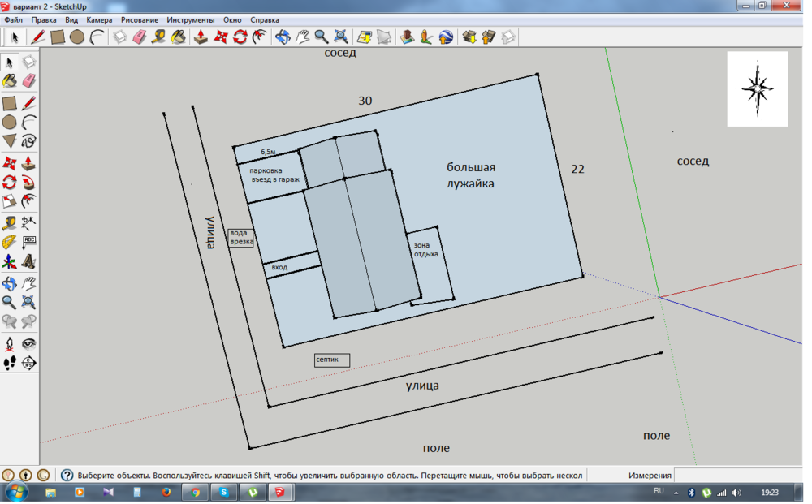The height and width of the screenshot is (504, 812).
Task: Choose the Axes tool
Action: 9,262
